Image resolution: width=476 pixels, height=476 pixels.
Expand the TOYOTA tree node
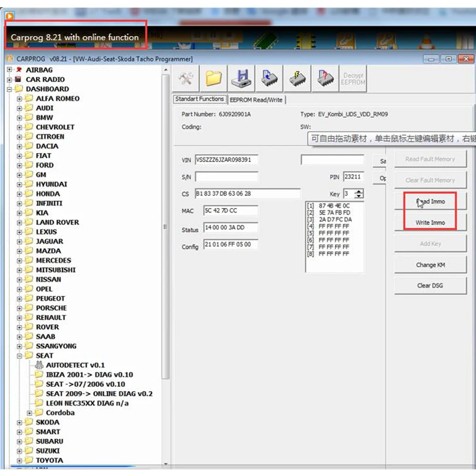(20, 460)
